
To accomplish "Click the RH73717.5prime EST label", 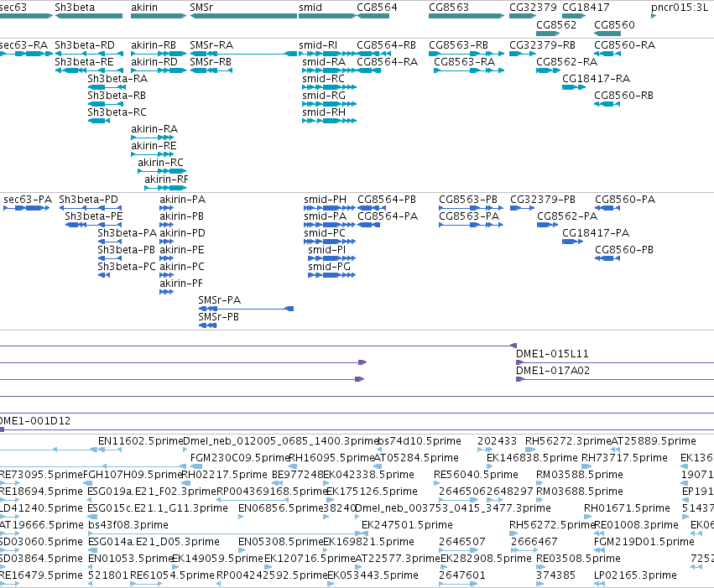I will point(624,458).
